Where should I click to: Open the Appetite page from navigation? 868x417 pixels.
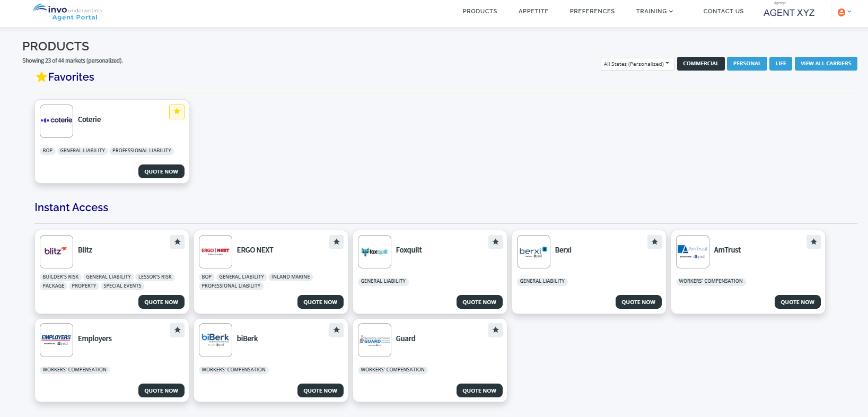(x=533, y=11)
